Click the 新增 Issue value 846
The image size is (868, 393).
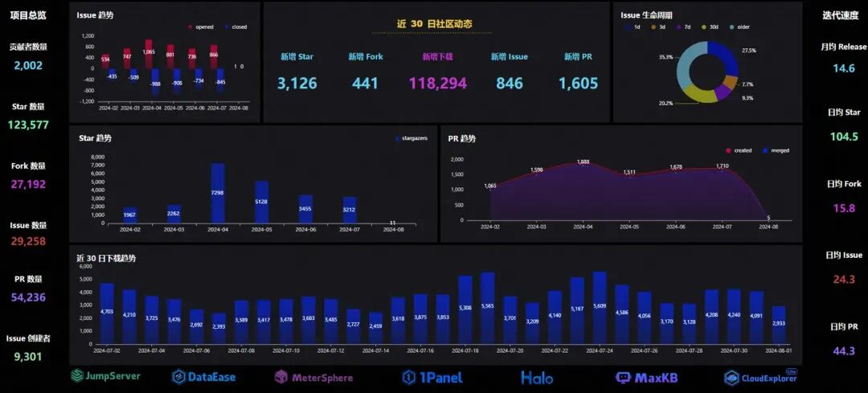[x=510, y=84]
